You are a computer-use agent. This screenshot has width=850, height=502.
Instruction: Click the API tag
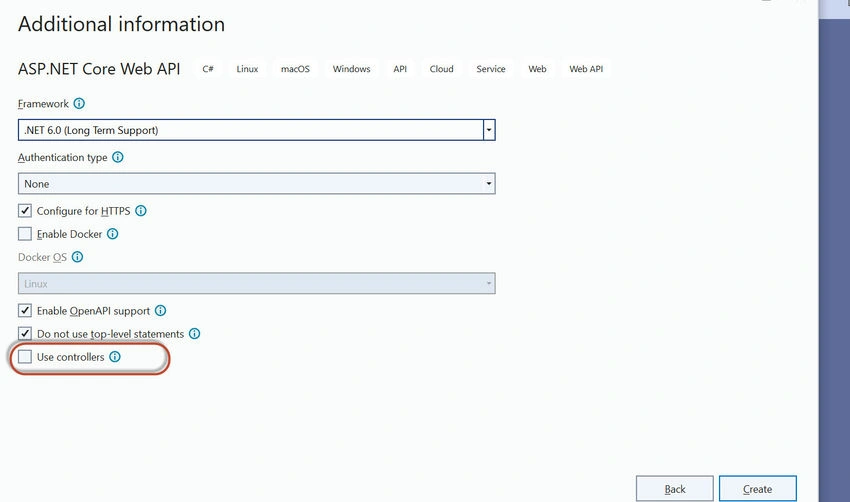point(400,69)
